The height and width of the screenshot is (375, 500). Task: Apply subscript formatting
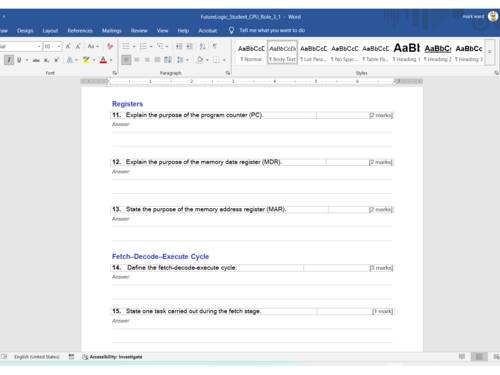point(47,60)
